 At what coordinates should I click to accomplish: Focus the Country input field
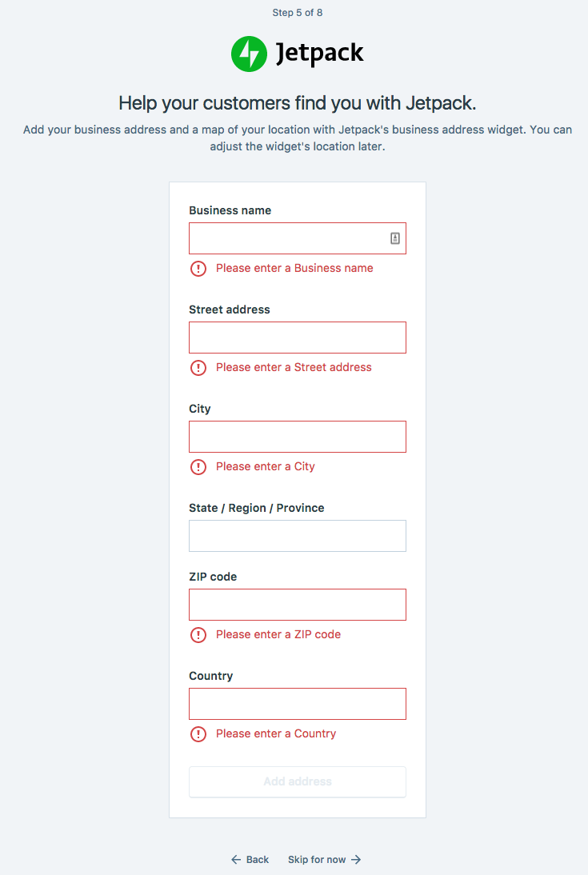pyautogui.click(x=298, y=704)
